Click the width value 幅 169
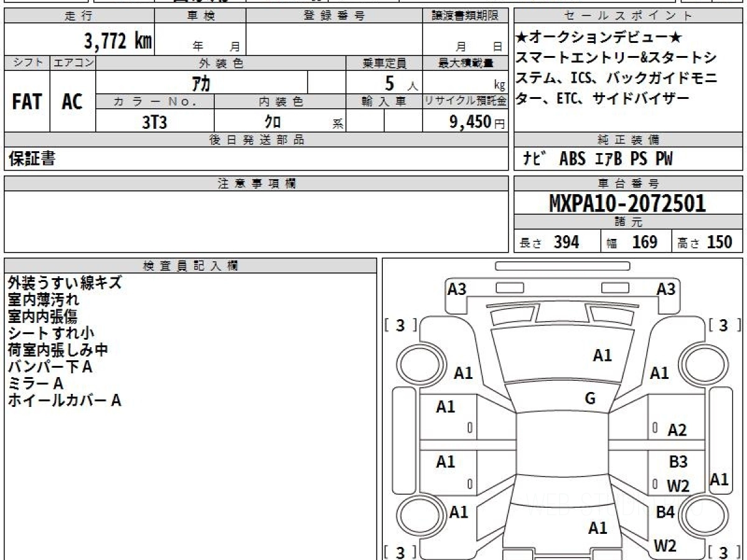The image size is (747, 560). (632, 242)
